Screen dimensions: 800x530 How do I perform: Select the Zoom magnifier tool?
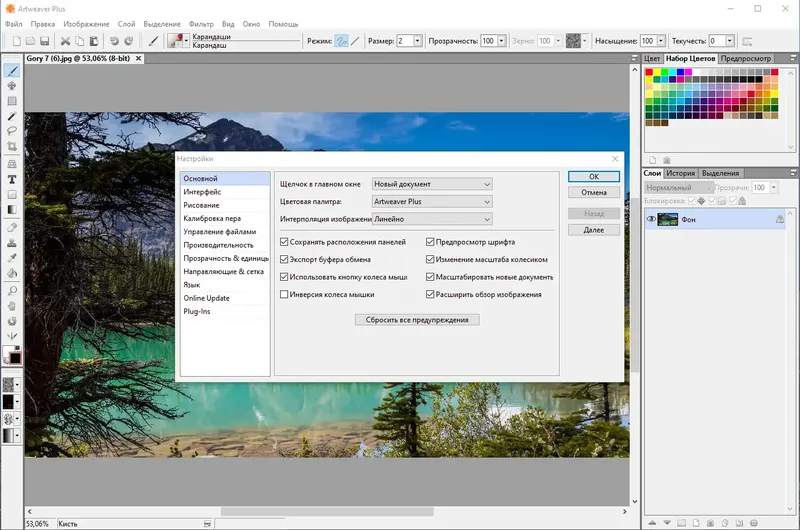[12, 291]
